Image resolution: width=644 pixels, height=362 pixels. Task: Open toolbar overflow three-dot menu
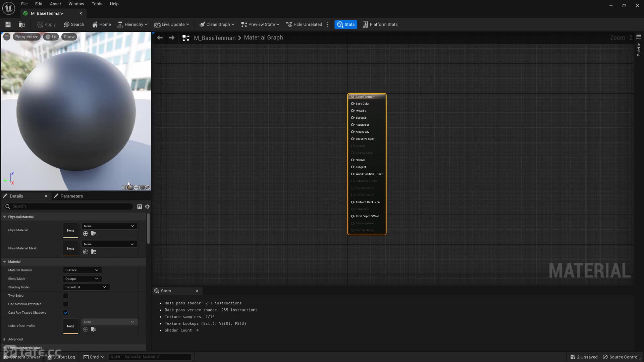click(327, 24)
